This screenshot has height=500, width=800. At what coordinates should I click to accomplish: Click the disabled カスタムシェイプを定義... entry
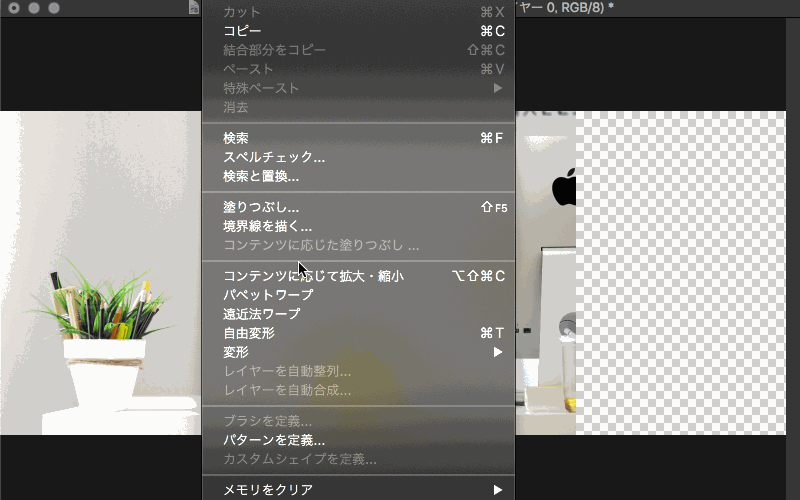pos(358,459)
